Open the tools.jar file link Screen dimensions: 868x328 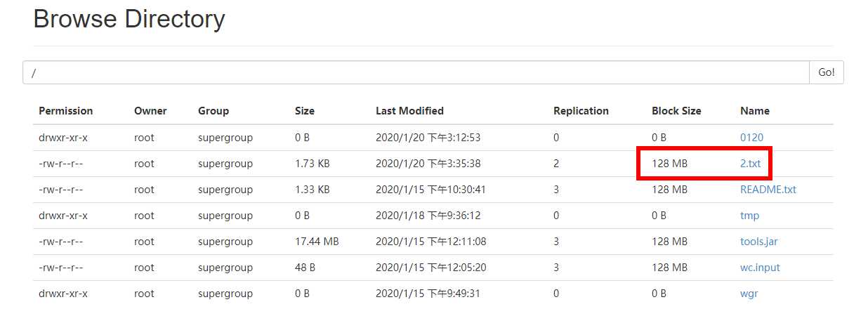tap(758, 242)
